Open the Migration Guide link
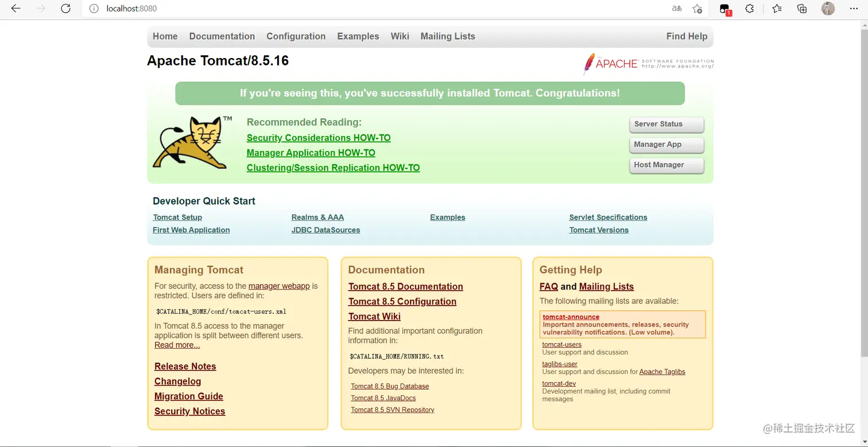This screenshot has width=868, height=447. (x=189, y=396)
